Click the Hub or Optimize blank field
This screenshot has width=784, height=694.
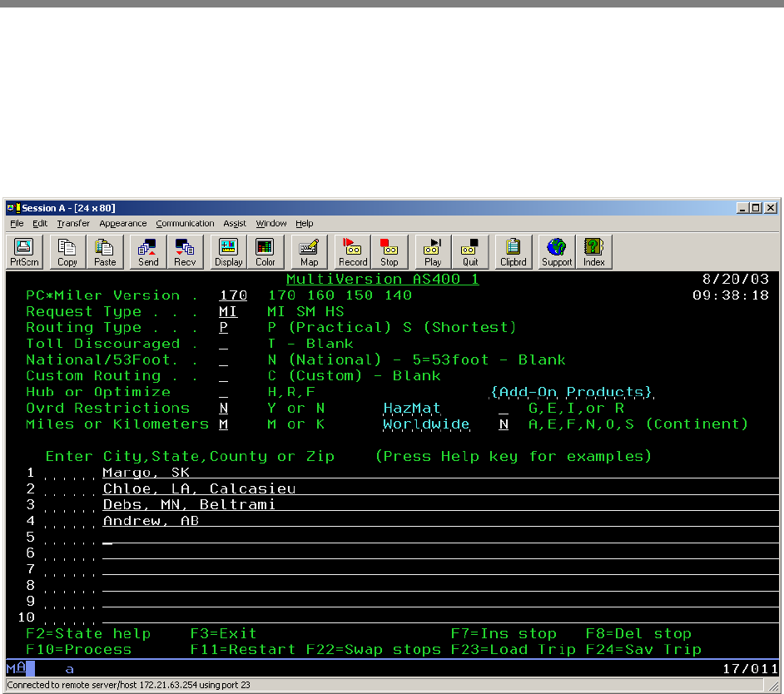(224, 392)
